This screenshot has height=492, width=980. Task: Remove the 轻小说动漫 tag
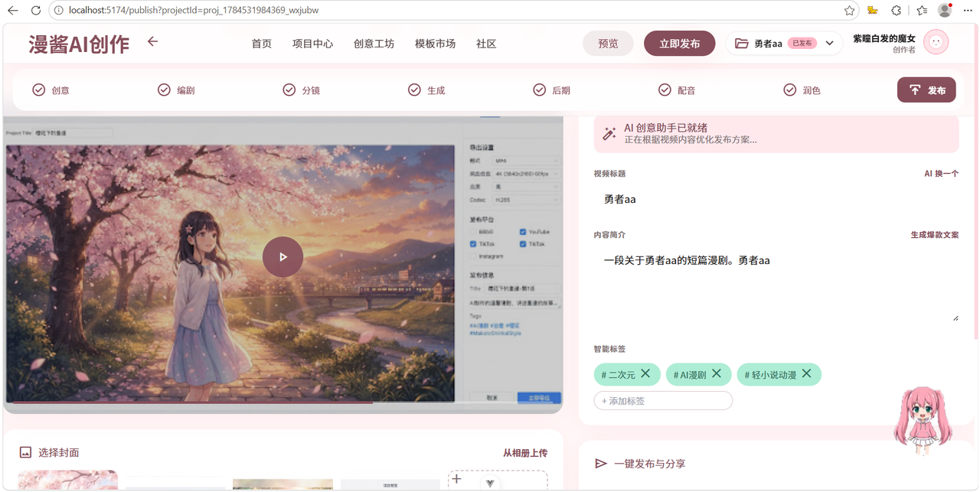(x=806, y=373)
